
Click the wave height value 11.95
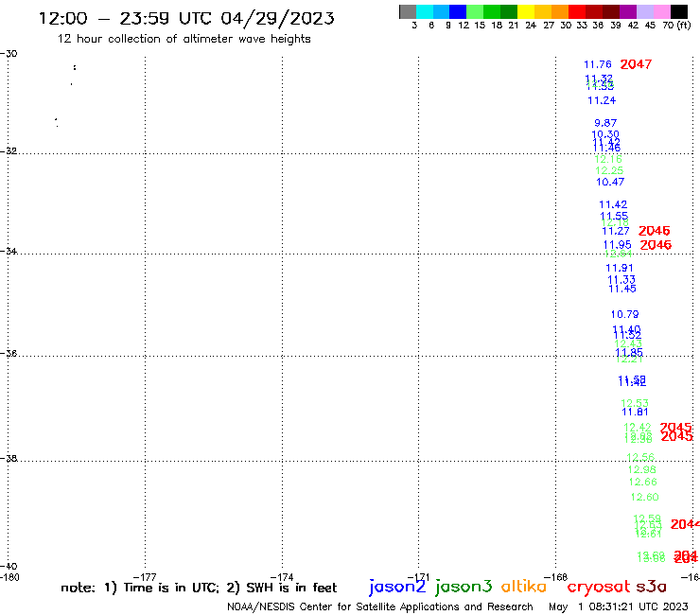click(618, 245)
